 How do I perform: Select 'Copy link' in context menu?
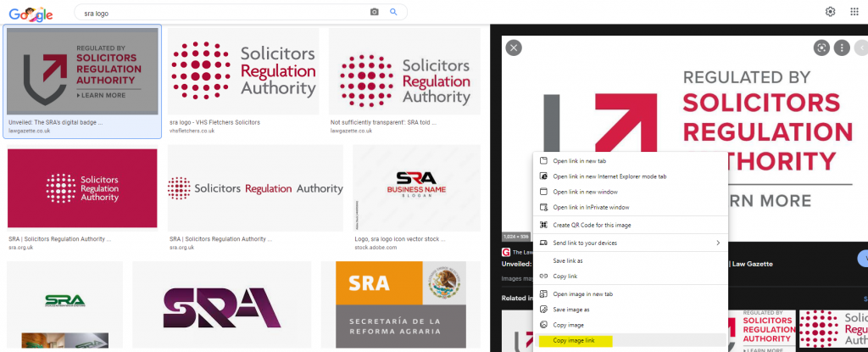click(630, 276)
